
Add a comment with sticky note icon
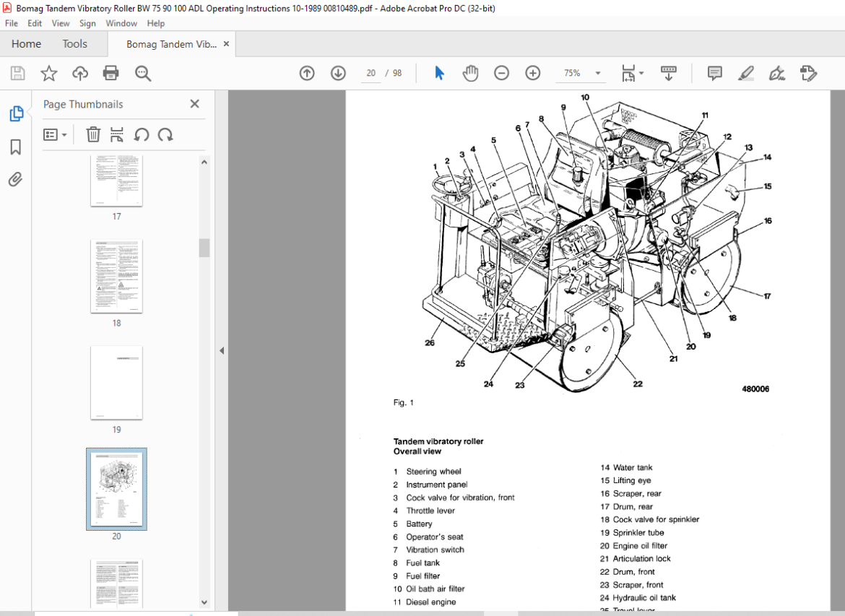point(714,73)
